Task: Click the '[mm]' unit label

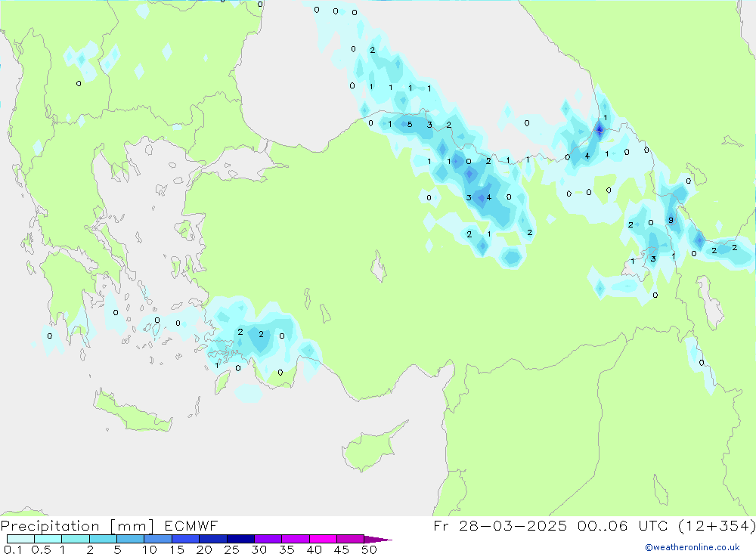Action: [x=132, y=526]
